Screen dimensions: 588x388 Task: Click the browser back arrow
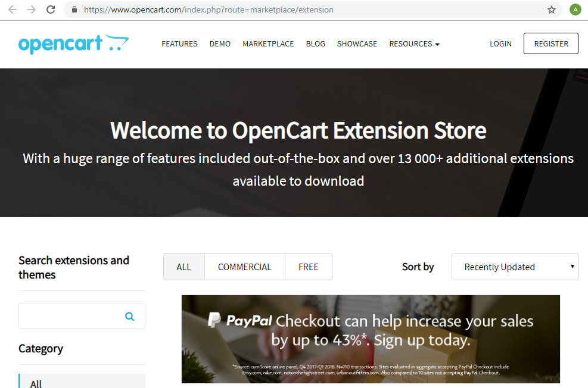tap(13, 10)
